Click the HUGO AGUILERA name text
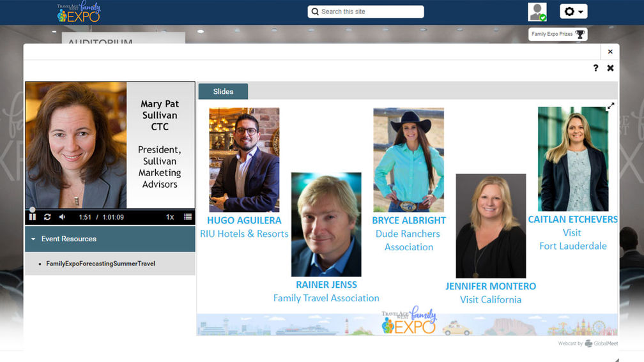The height and width of the screenshot is (362, 644). point(244,220)
